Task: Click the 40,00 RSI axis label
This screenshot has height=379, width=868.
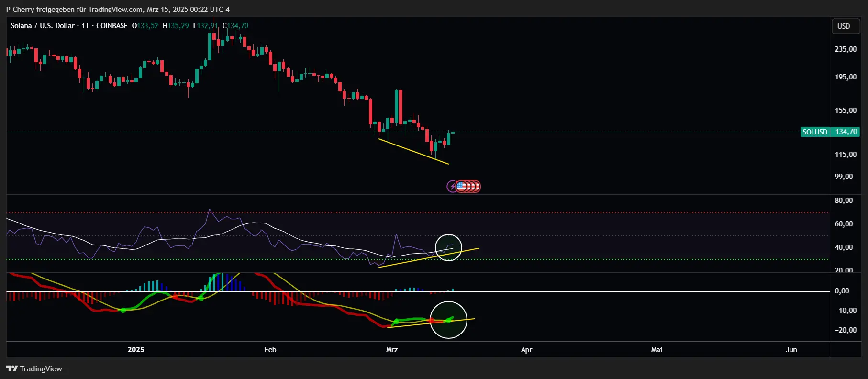Action: coord(844,247)
